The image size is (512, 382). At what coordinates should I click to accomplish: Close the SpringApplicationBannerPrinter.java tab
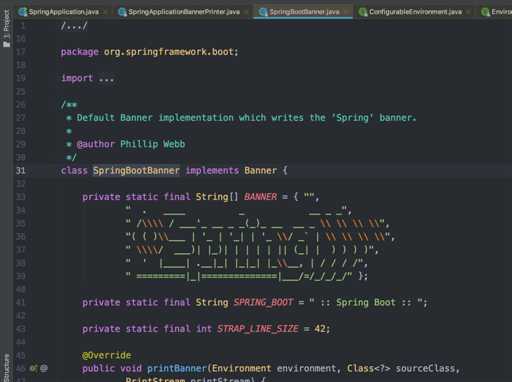click(x=247, y=12)
